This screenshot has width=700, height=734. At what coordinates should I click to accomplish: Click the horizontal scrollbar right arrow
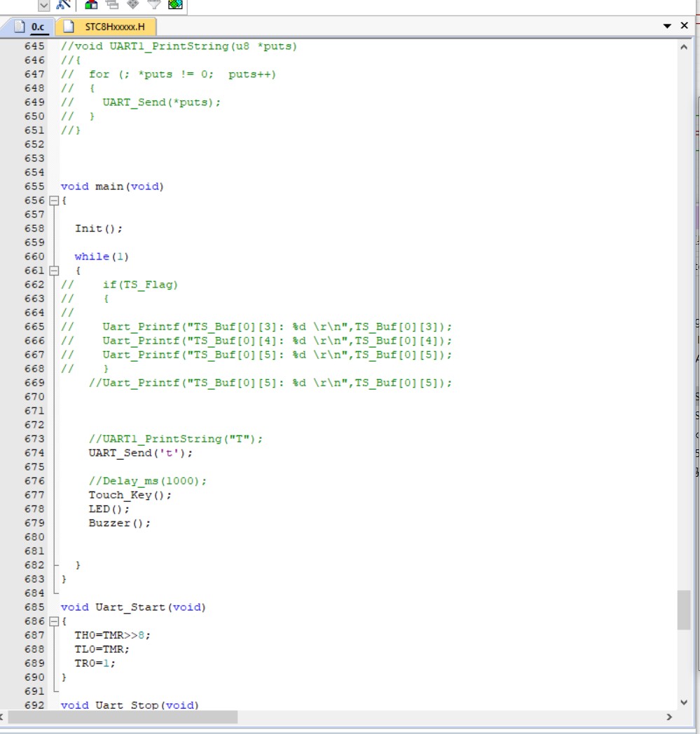668,717
